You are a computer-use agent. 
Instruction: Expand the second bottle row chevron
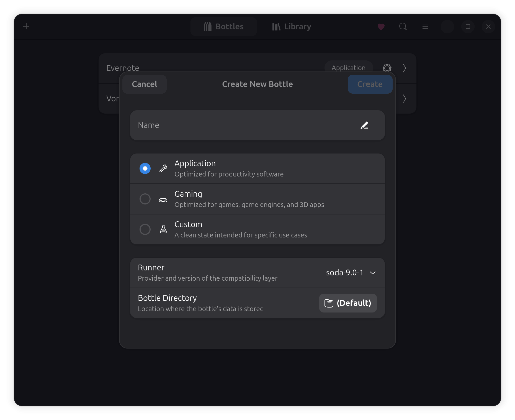click(404, 99)
